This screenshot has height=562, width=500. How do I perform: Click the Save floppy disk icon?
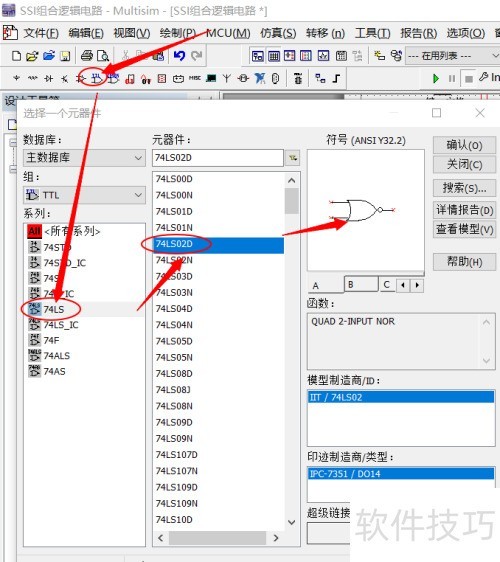coord(65,56)
